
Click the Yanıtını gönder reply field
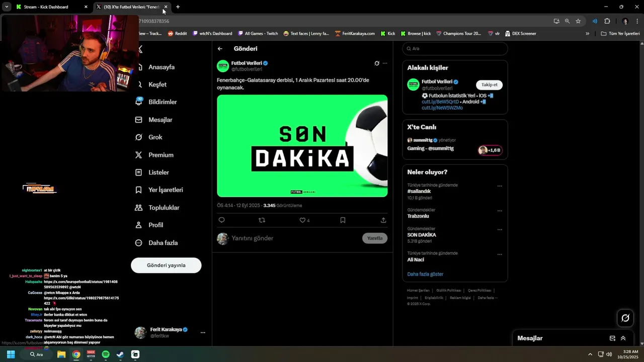pyautogui.click(x=294, y=238)
